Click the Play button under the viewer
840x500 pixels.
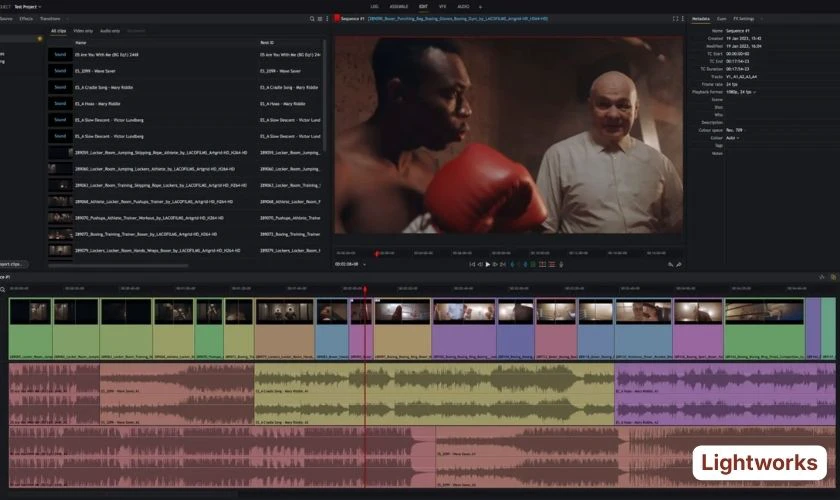coord(488,264)
